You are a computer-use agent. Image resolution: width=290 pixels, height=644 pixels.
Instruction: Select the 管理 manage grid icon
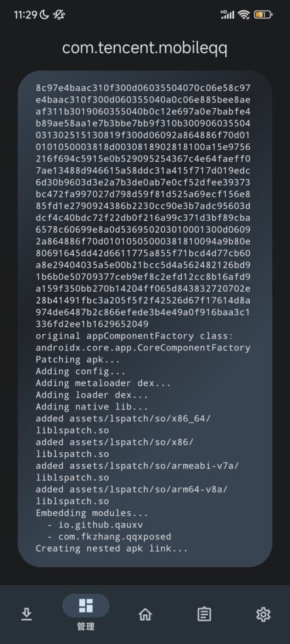pos(86,606)
